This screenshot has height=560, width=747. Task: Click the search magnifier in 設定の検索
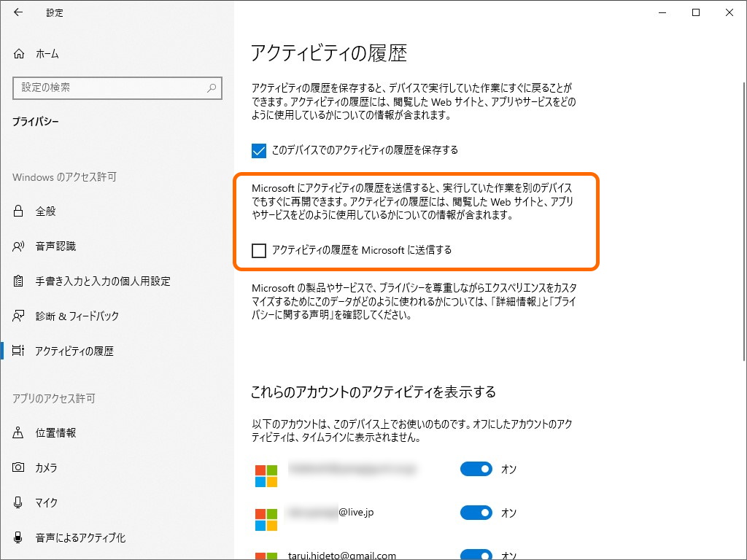(211, 88)
